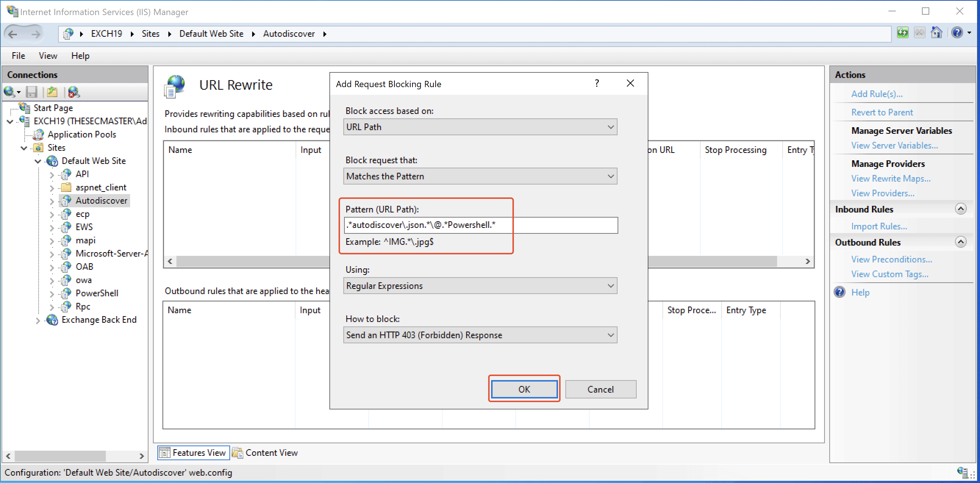The image size is (980, 483).
Task: Click Import Rules... link
Action: pyautogui.click(x=879, y=226)
